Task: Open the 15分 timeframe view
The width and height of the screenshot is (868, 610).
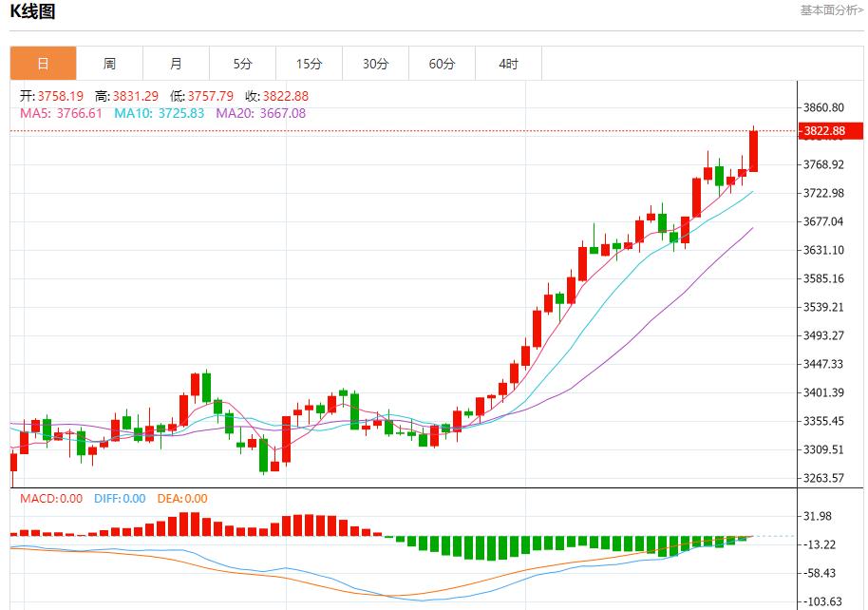Action: (x=309, y=64)
